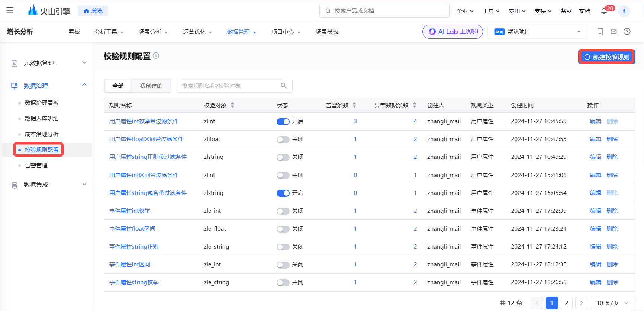Enable rule 用户属性int区间带过滤条件

tap(283, 175)
